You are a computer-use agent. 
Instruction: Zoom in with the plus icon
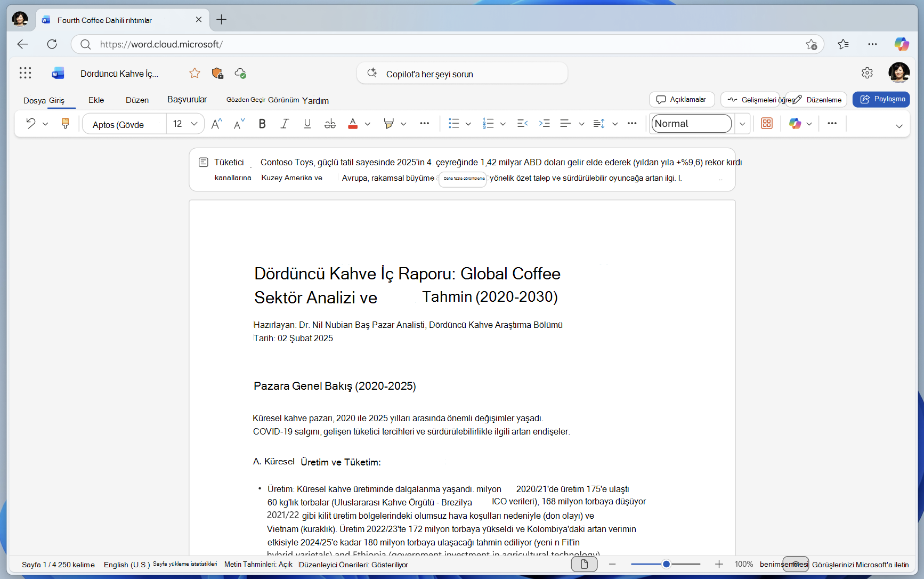[x=719, y=564]
